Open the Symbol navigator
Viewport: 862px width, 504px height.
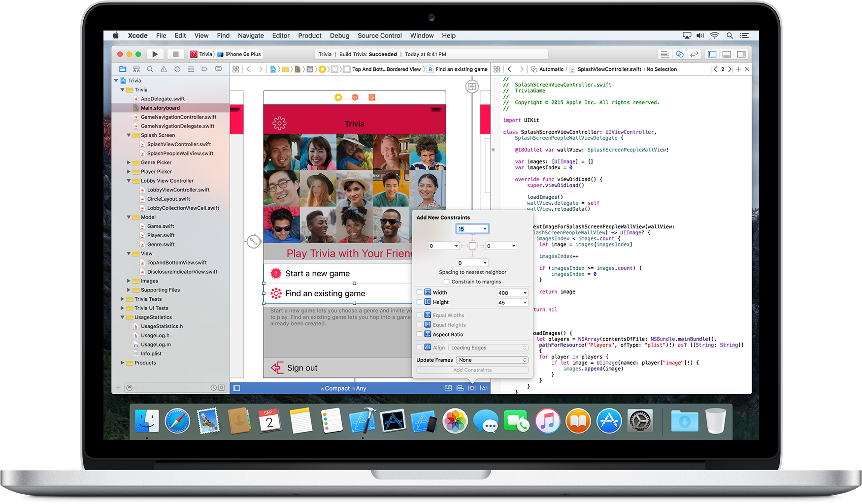[x=136, y=69]
